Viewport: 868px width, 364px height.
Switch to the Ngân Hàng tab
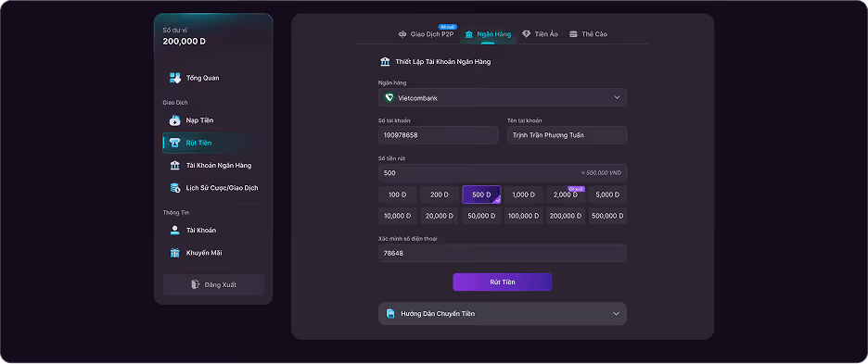point(488,34)
